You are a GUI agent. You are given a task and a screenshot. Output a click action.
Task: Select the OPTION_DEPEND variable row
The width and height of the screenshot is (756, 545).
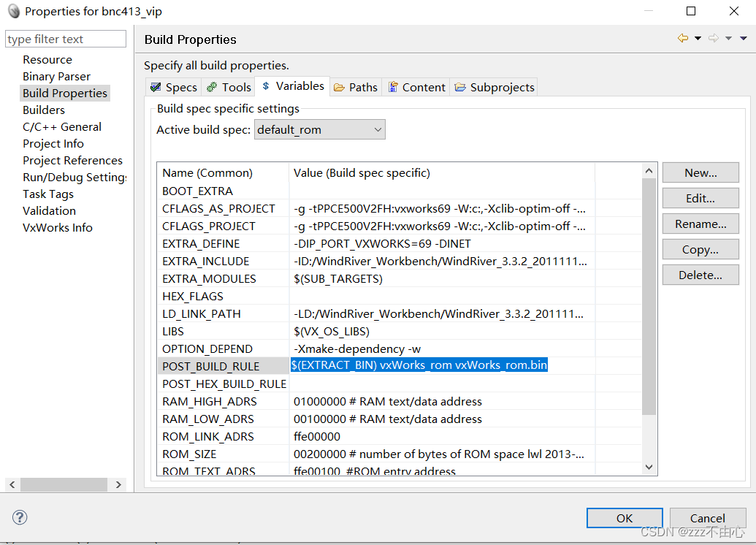400,348
